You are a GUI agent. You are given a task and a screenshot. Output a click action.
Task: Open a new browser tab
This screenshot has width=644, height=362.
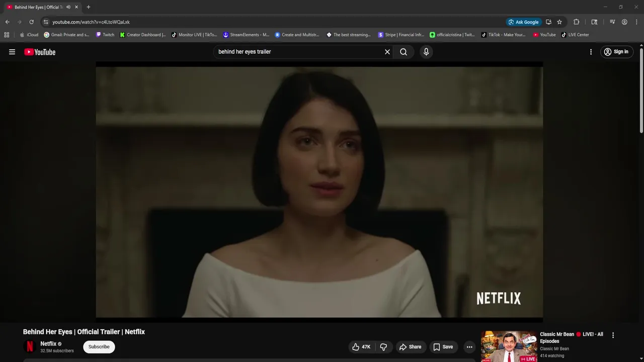point(88,7)
